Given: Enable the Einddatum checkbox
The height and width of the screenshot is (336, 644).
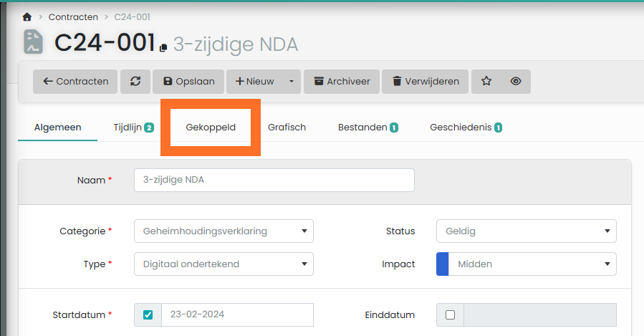Looking at the screenshot, I should coord(450,315).
